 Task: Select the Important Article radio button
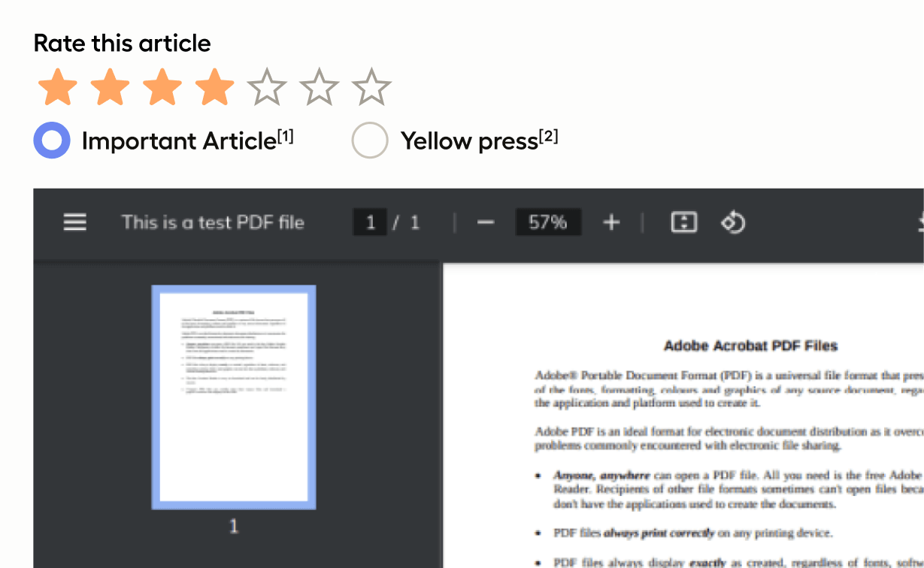(x=52, y=140)
